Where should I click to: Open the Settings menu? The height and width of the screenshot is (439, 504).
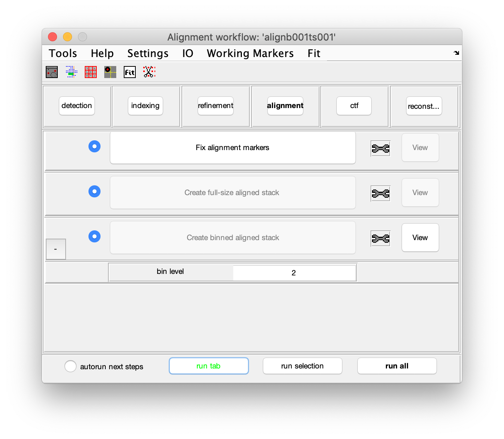coord(148,53)
